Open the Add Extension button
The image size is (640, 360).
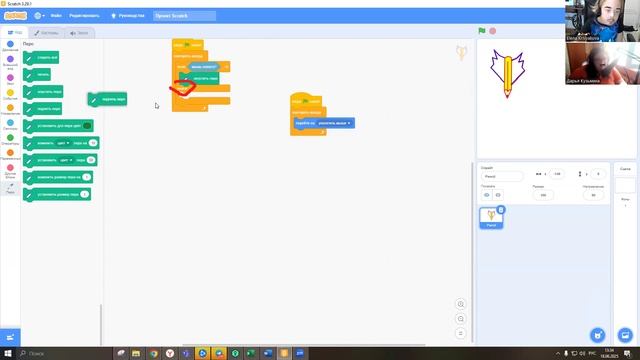(x=10, y=337)
